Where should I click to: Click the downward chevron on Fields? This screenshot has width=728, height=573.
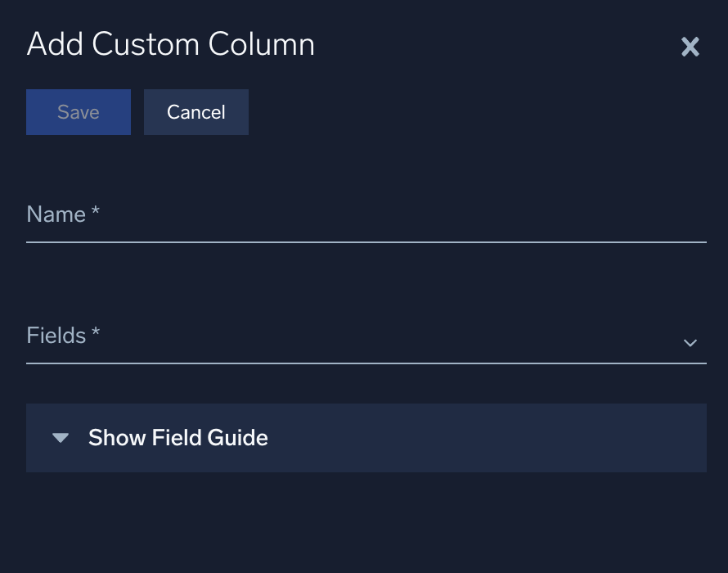[x=690, y=344]
